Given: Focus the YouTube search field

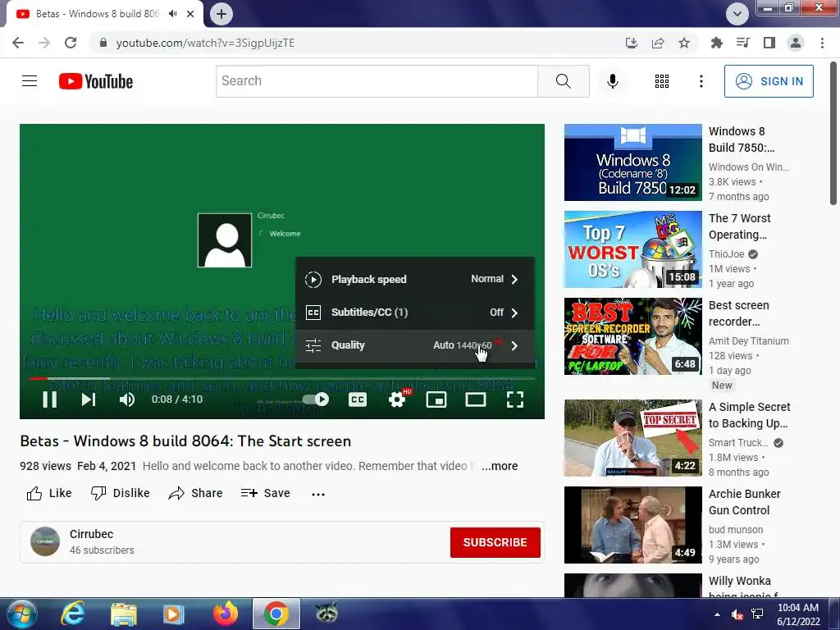Looking at the screenshot, I should (377, 81).
